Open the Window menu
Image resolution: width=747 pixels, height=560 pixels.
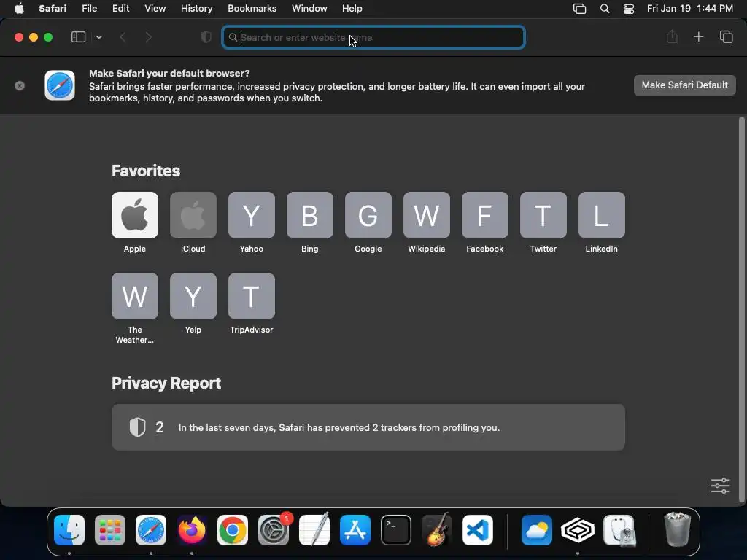pos(309,8)
